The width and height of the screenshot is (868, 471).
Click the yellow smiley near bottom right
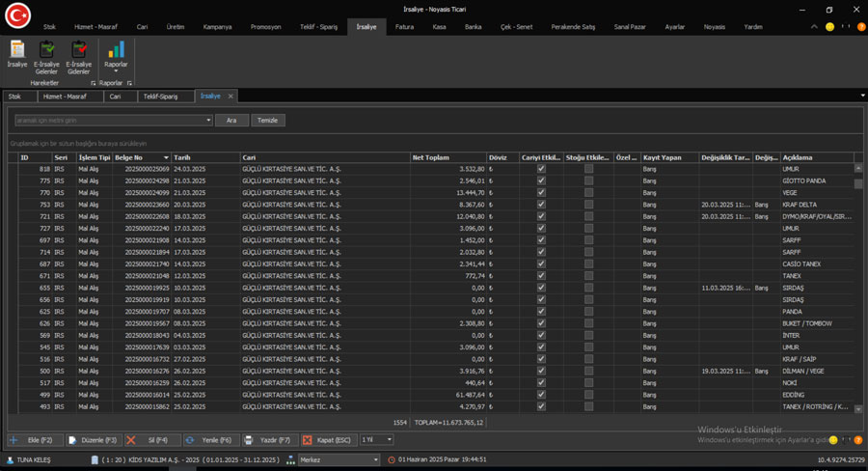833,440
